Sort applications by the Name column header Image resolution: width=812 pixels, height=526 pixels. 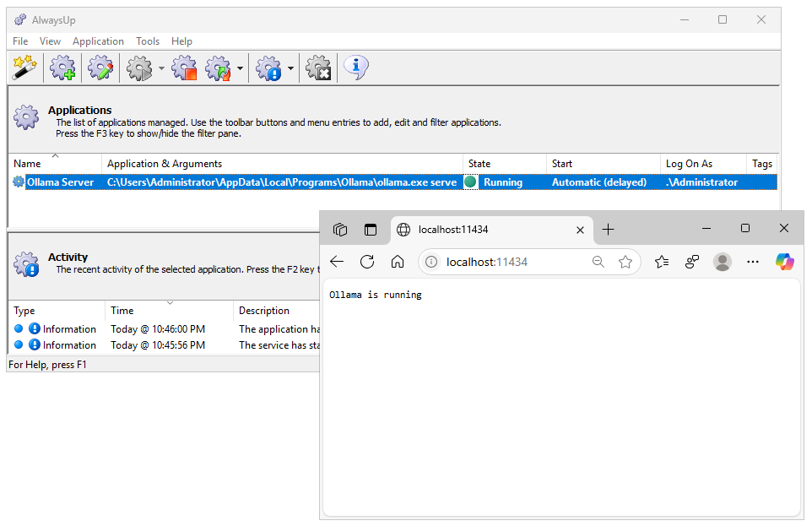point(55,164)
